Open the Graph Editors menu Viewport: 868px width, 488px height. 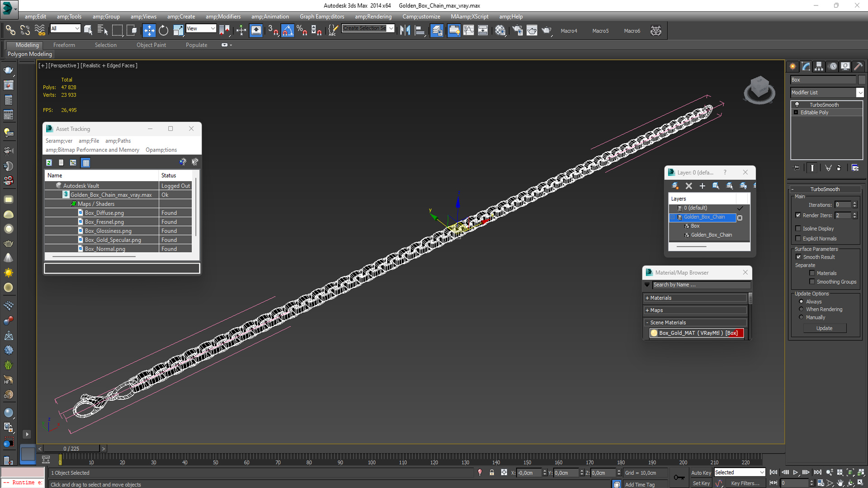point(321,17)
